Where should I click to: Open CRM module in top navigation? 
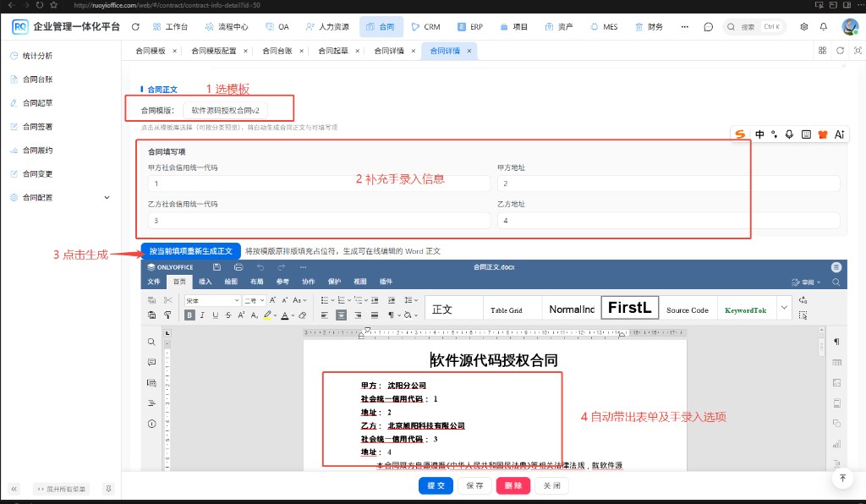(426, 26)
